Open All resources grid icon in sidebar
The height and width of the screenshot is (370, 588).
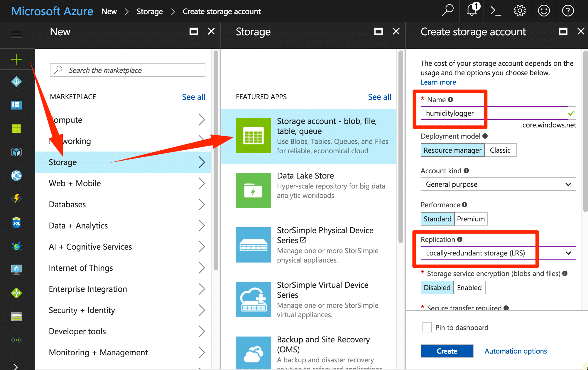(x=16, y=128)
